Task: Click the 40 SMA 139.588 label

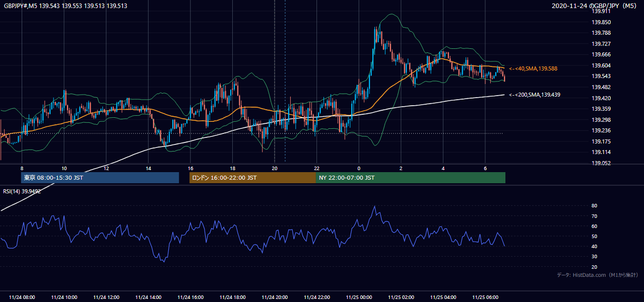Action: click(534, 68)
